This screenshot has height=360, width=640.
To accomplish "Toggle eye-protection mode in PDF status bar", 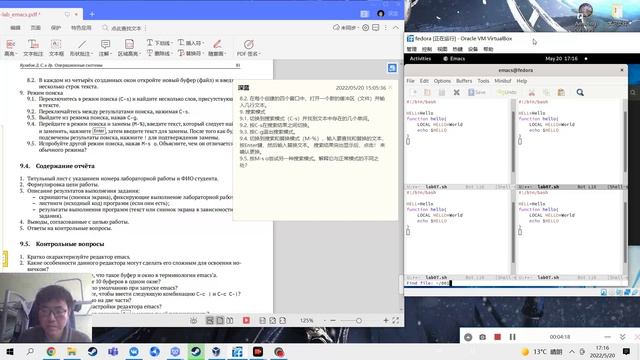I will [193, 320].
